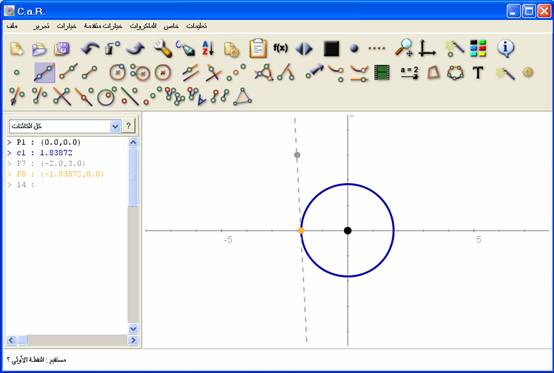Click the undo arrow icon
Viewport: 554px width, 373px height.
(90, 49)
